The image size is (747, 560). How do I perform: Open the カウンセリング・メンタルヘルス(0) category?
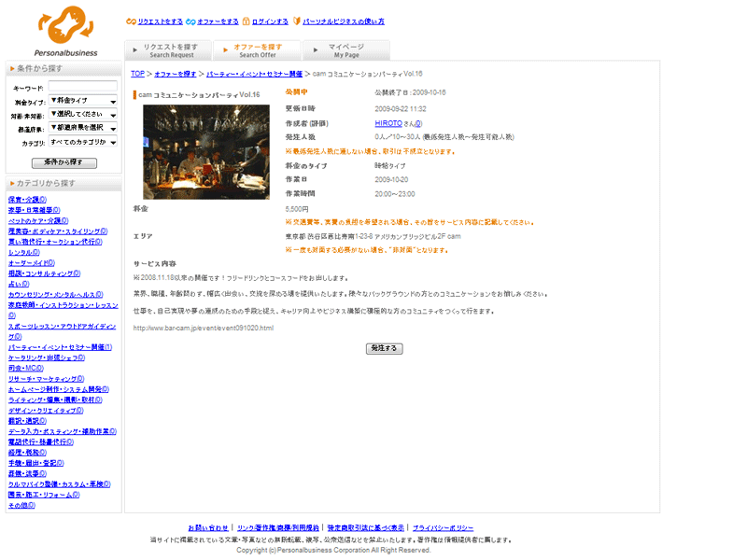(x=55, y=295)
